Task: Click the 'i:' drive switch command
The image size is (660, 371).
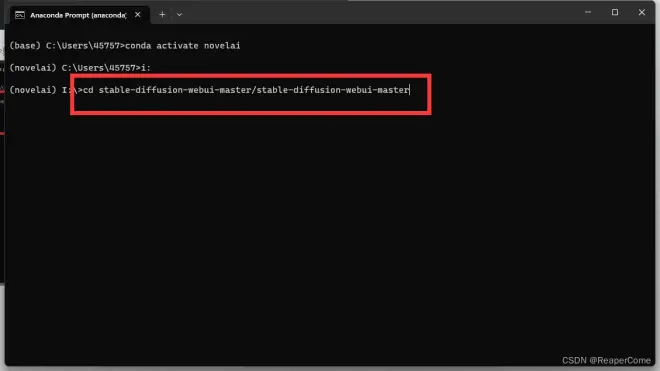Action: (146, 68)
